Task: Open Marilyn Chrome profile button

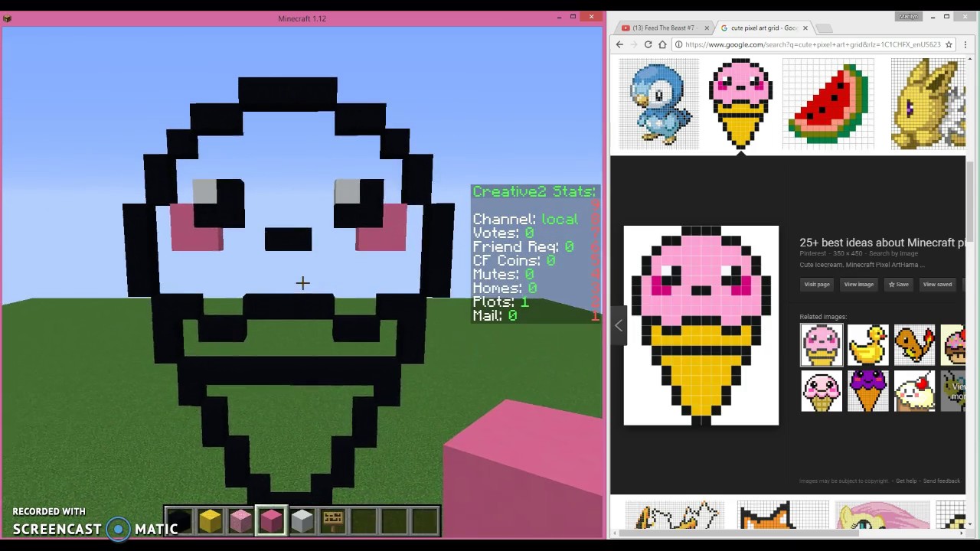Action: 909,16
